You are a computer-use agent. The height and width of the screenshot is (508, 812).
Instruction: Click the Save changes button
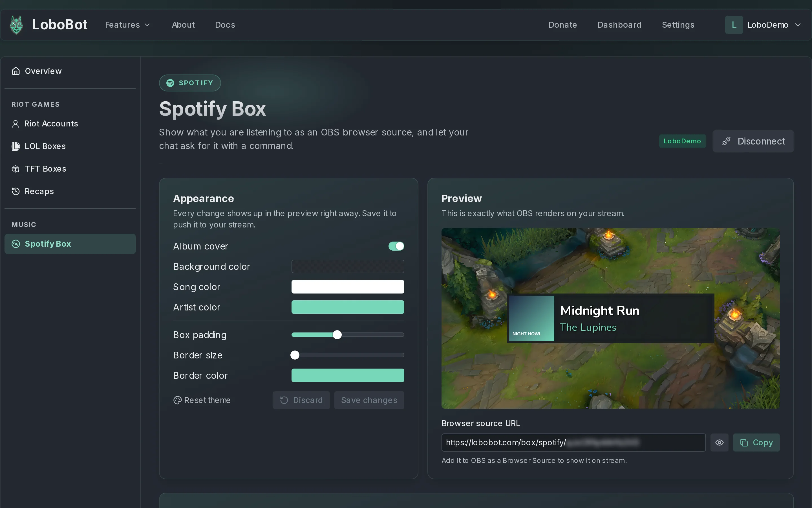pos(369,400)
